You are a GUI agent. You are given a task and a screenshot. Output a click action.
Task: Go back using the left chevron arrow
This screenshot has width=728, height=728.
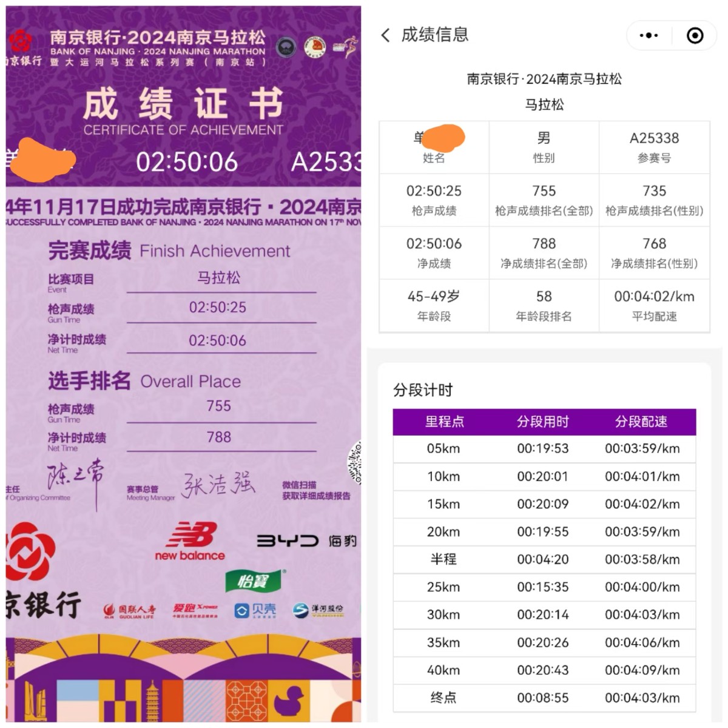(385, 35)
